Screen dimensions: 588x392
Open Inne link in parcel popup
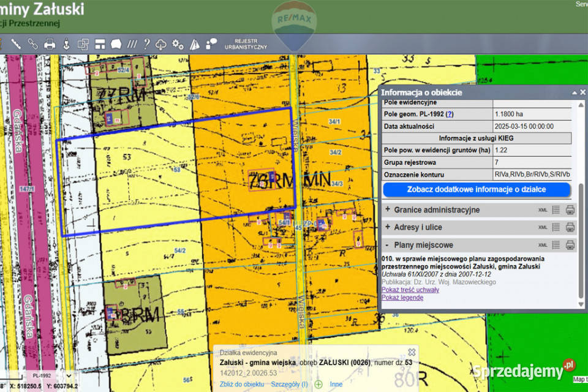[336, 384]
